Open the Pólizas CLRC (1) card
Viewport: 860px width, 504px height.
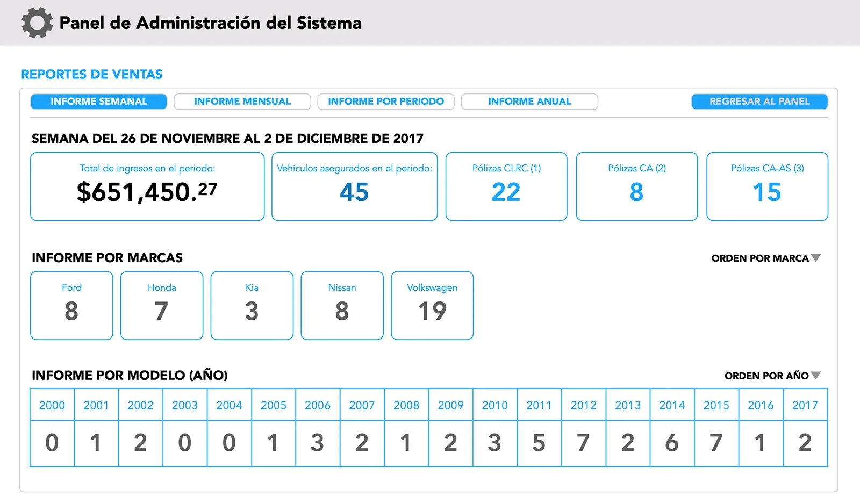coord(506,186)
